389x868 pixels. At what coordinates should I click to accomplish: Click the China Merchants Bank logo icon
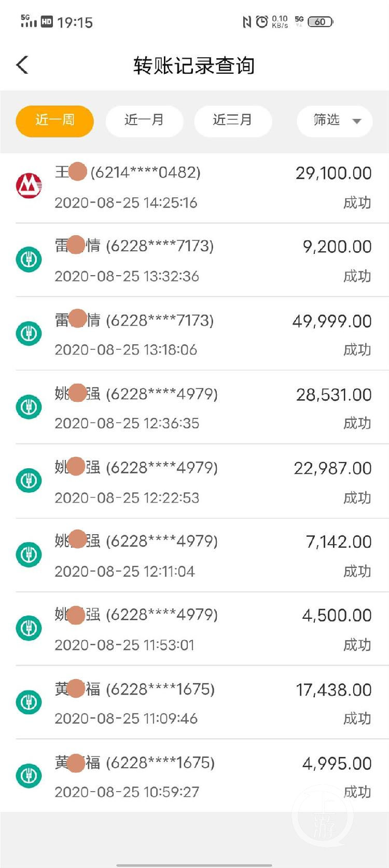point(29,186)
